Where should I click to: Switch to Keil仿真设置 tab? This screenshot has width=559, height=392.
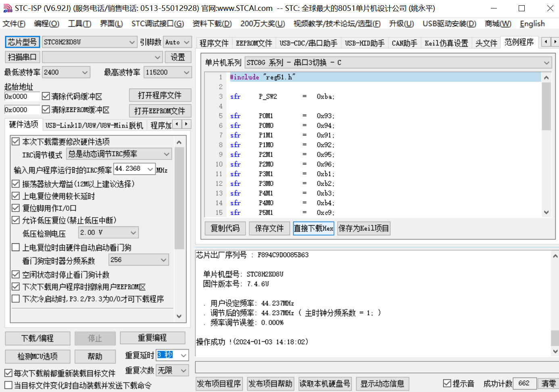click(x=446, y=43)
